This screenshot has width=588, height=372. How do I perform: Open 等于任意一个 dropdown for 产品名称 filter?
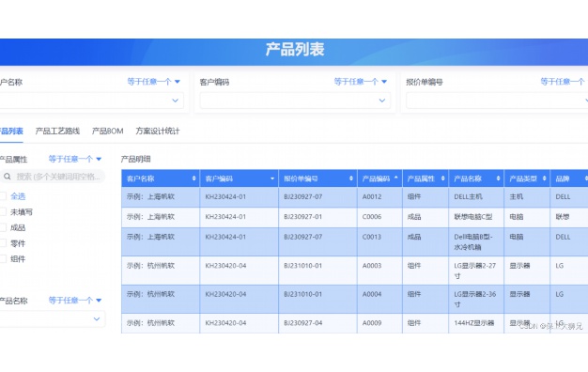(x=75, y=300)
